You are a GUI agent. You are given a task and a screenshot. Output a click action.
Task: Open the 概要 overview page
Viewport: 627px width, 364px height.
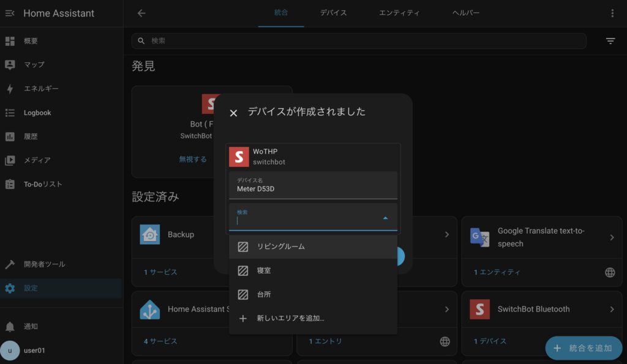(x=61, y=41)
